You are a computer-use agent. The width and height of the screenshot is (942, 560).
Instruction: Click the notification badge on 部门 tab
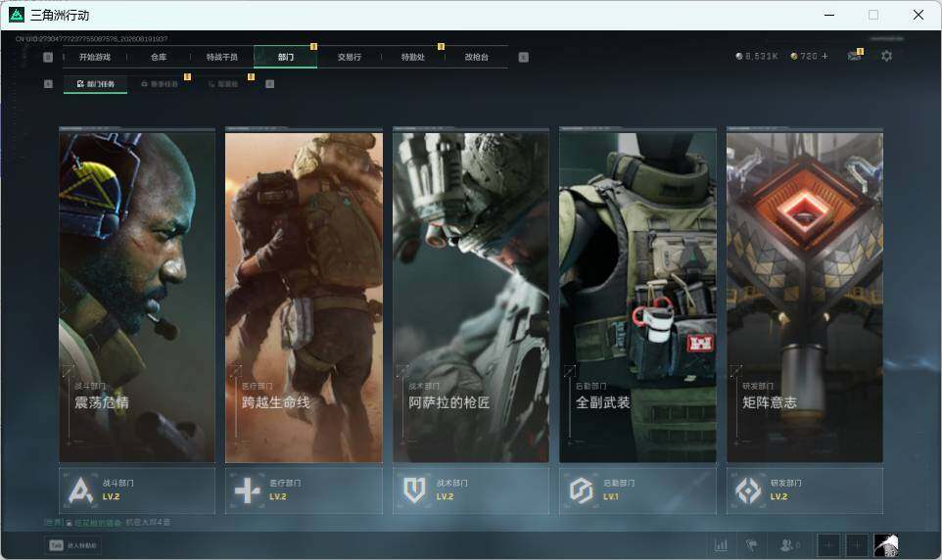313,47
